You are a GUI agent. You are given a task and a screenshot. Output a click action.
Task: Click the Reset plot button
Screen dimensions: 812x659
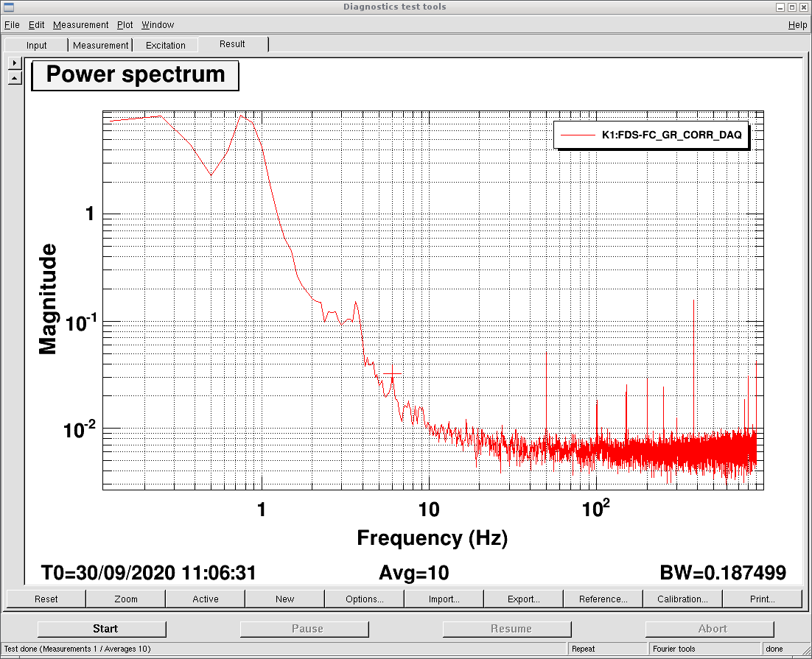pyautogui.click(x=46, y=599)
